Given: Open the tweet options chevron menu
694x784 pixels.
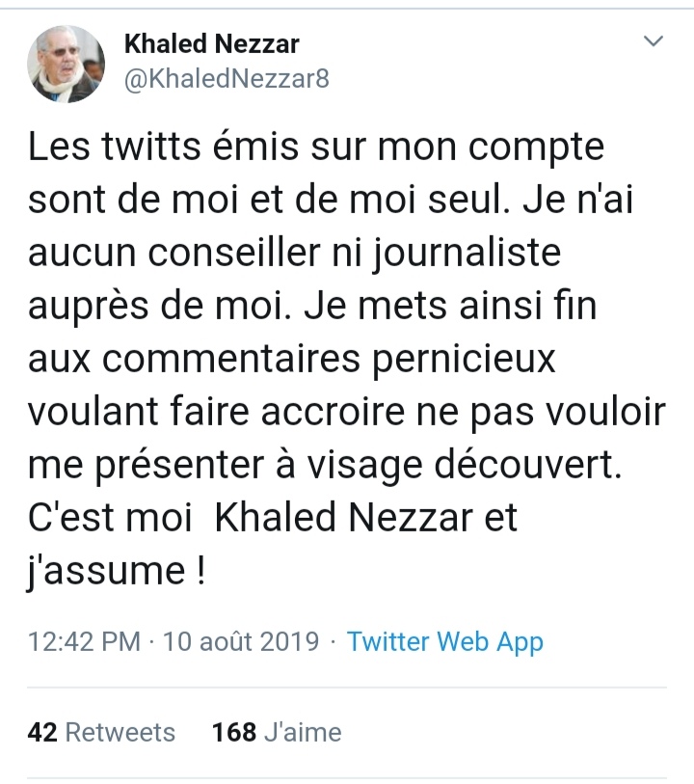Looking at the screenshot, I should (x=654, y=42).
